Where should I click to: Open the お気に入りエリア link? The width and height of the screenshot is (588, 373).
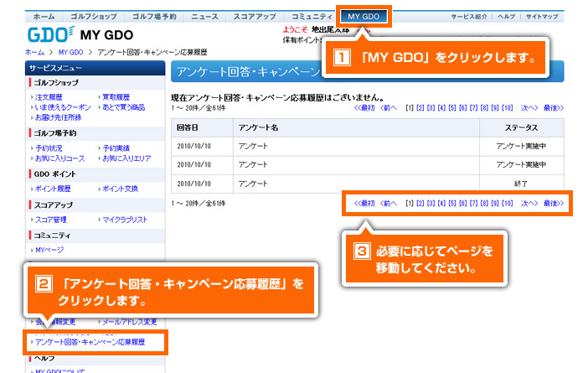pos(126,158)
